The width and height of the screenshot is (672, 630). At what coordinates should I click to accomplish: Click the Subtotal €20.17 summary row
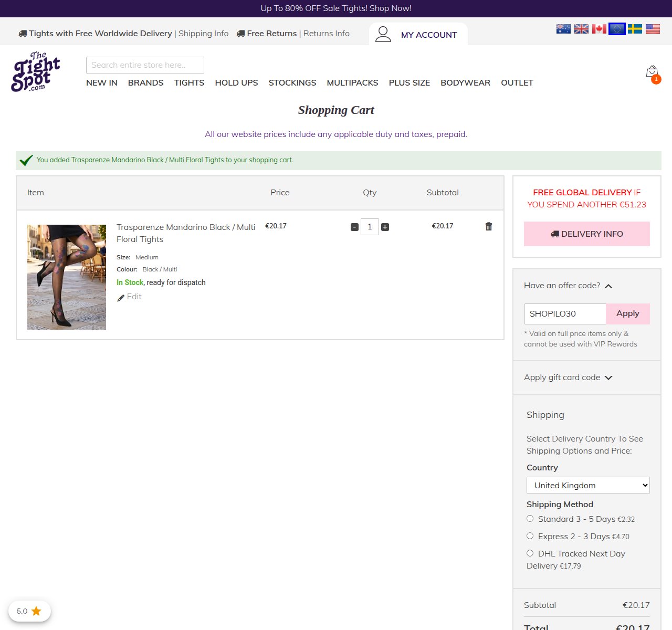click(587, 605)
